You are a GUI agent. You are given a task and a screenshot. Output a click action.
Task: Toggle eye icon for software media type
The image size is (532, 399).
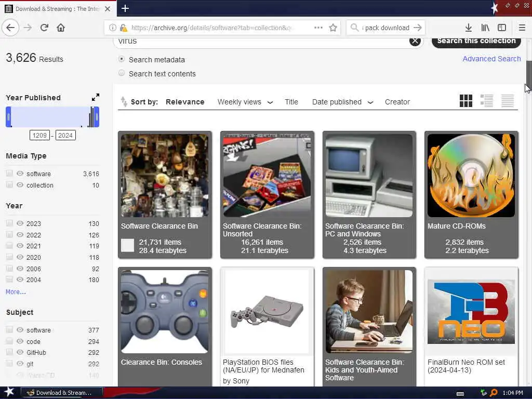click(x=20, y=174)
